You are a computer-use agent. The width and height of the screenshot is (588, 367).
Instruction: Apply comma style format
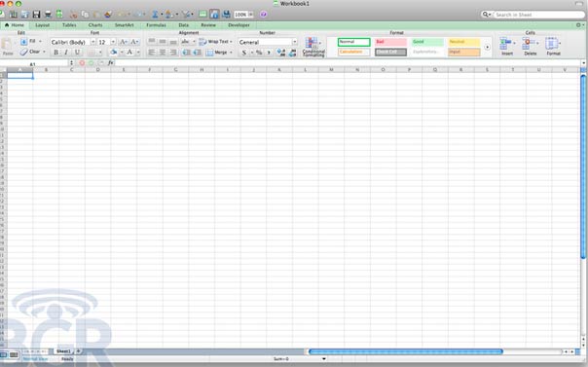pos(269,53)
